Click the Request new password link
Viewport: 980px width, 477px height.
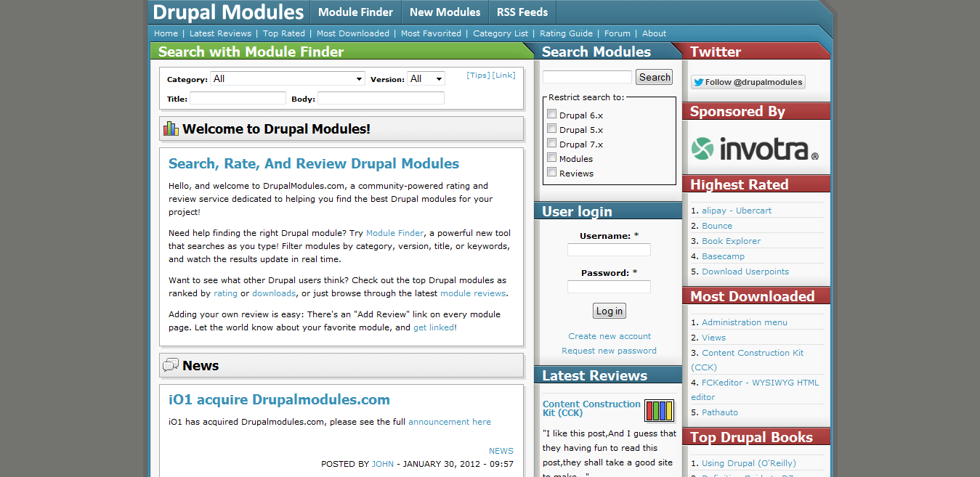[x=609, y=351]
